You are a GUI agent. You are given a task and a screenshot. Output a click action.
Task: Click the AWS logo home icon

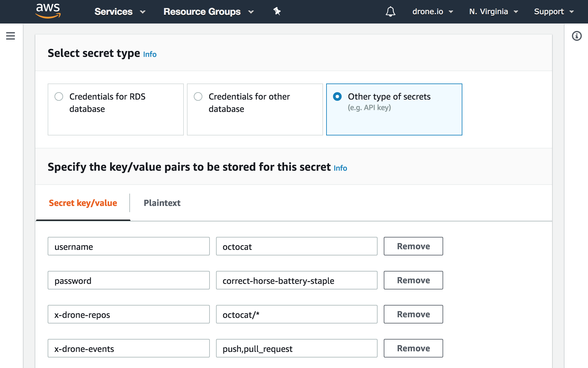tap(48, 11)
